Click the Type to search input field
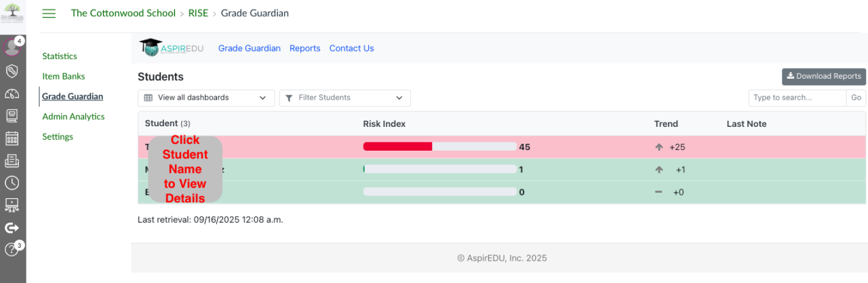 [x=797, y=98]
